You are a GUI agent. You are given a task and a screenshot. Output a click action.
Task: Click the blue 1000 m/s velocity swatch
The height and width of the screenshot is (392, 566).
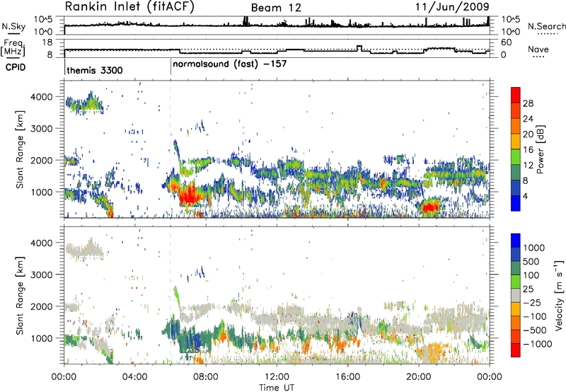[516, 241]
